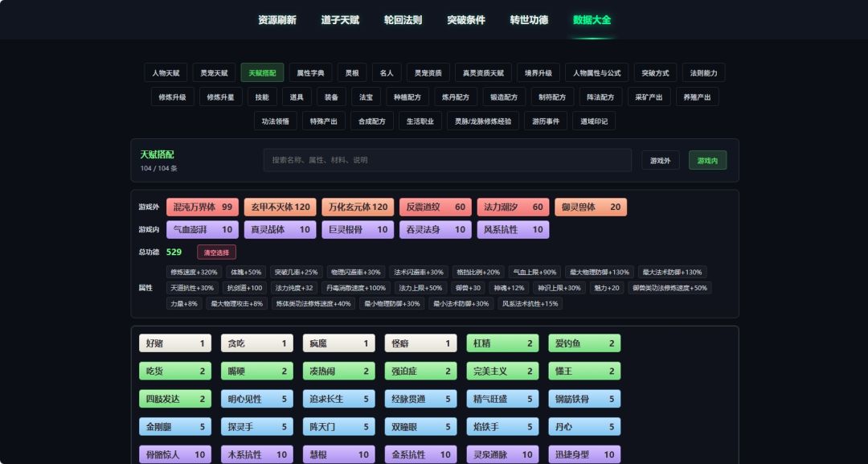
Task: Open the 人物天赋 data category
Action: pos(166,72)
